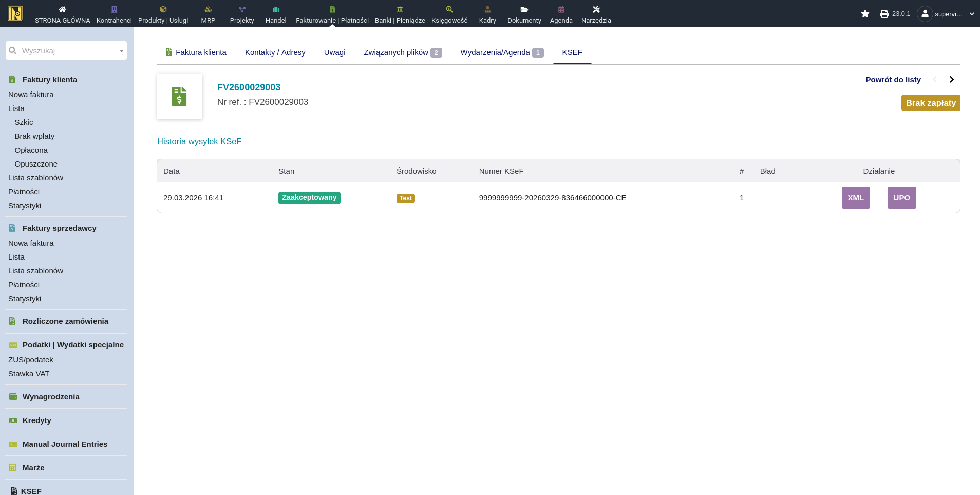Go to next invoice with right chevron

click(x=952, y=79)
